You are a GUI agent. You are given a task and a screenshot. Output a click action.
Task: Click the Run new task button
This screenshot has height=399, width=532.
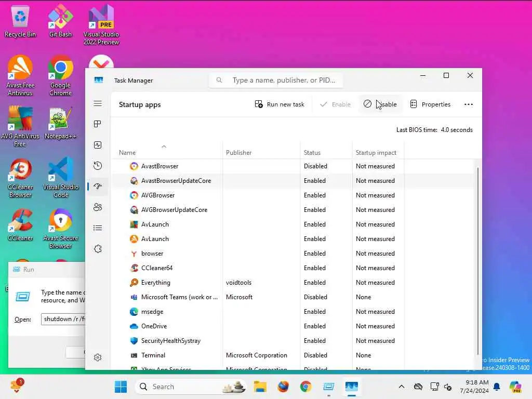[x=280, y=104]
